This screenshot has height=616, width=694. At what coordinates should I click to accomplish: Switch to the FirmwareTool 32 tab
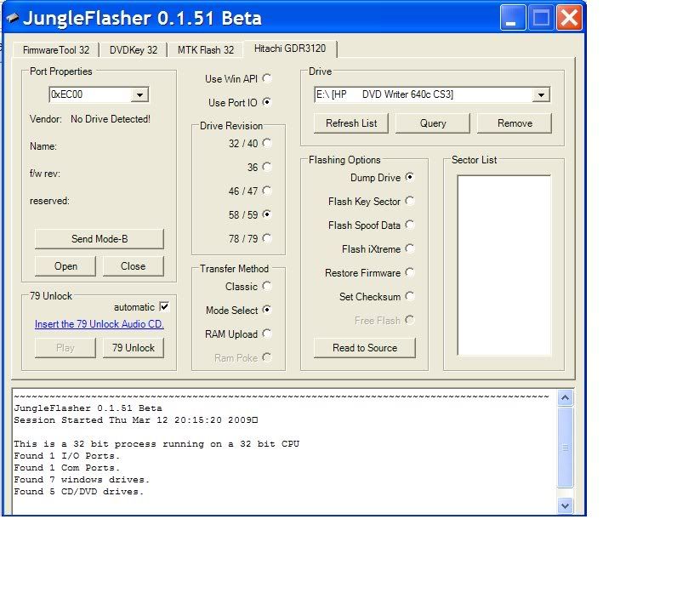pos(55,50)
